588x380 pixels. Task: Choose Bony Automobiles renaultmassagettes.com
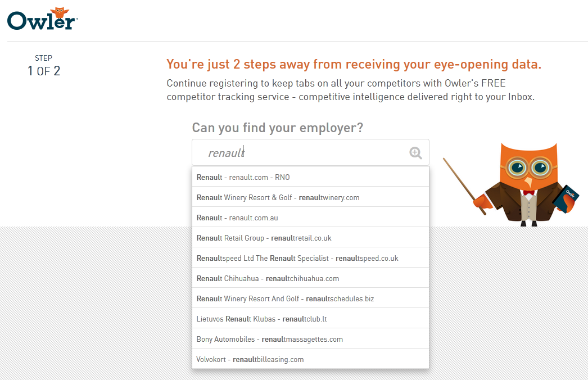[x=310, y=339]
